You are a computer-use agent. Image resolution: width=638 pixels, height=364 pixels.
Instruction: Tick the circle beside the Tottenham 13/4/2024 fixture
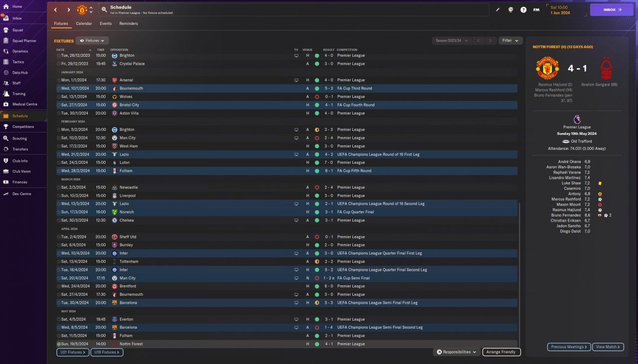pos(58,261)
